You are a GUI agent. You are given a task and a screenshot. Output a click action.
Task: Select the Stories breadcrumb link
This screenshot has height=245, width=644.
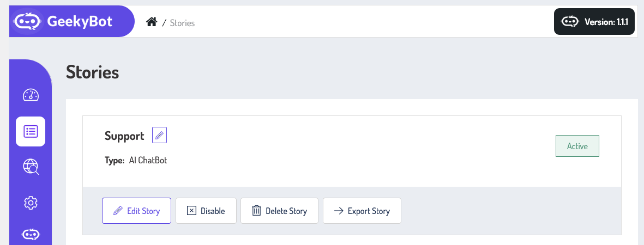(x=182, y=23)
